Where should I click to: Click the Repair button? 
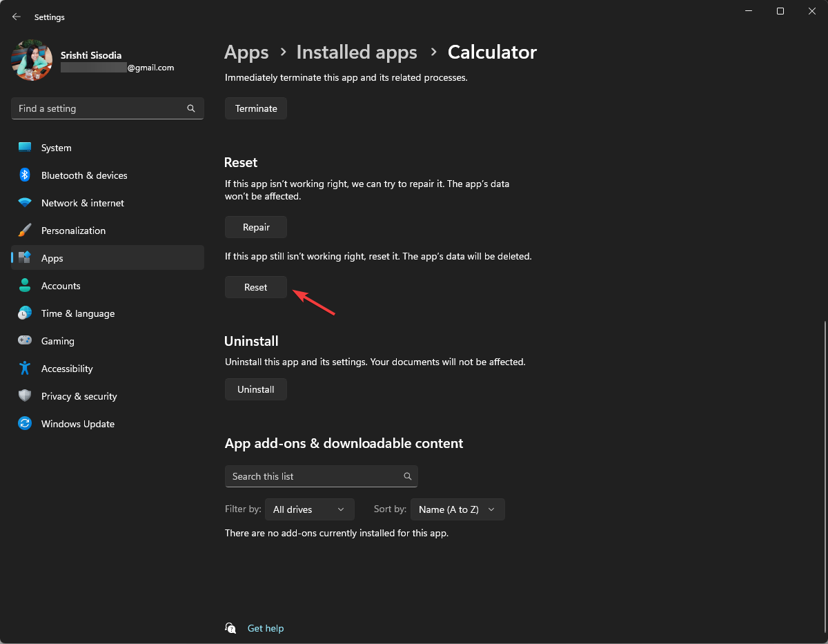(x=256, y=227)
